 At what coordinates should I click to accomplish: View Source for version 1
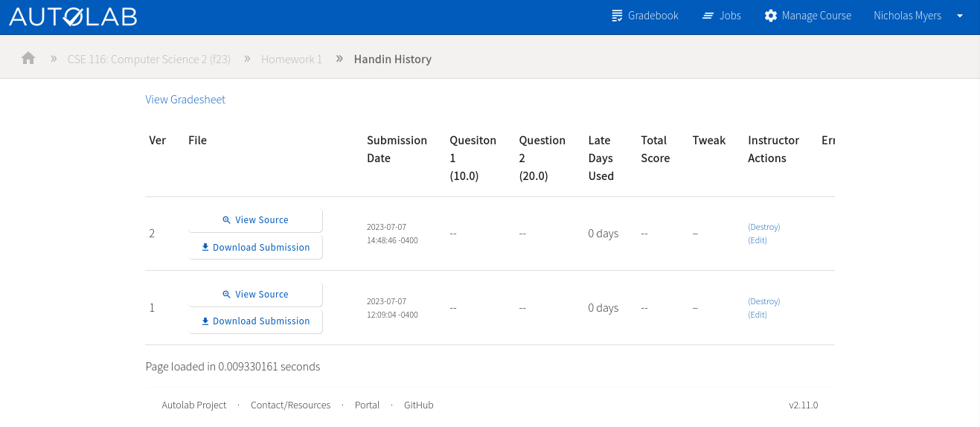[256, 295]
